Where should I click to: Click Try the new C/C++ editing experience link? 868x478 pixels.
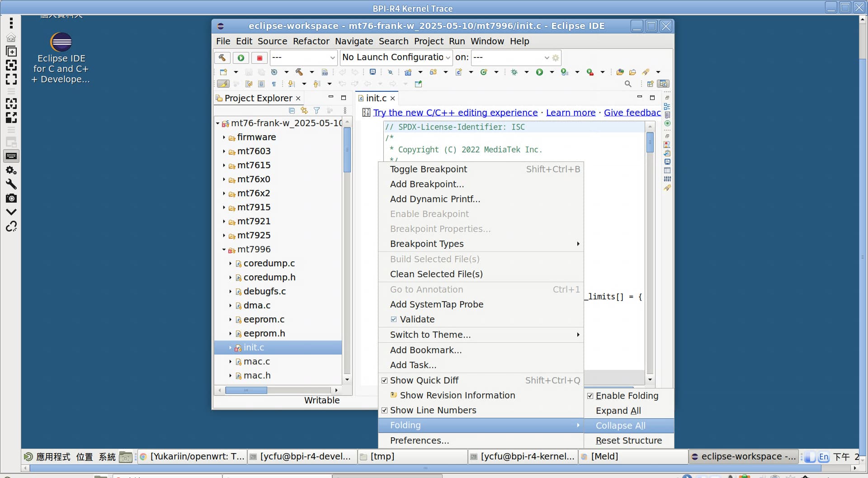455,113
